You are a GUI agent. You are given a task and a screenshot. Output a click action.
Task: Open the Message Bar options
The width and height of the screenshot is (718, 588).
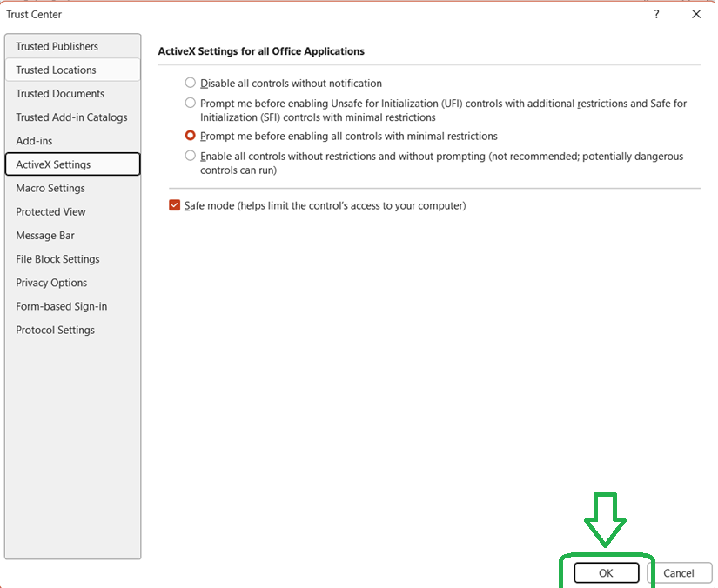[73, 235]
